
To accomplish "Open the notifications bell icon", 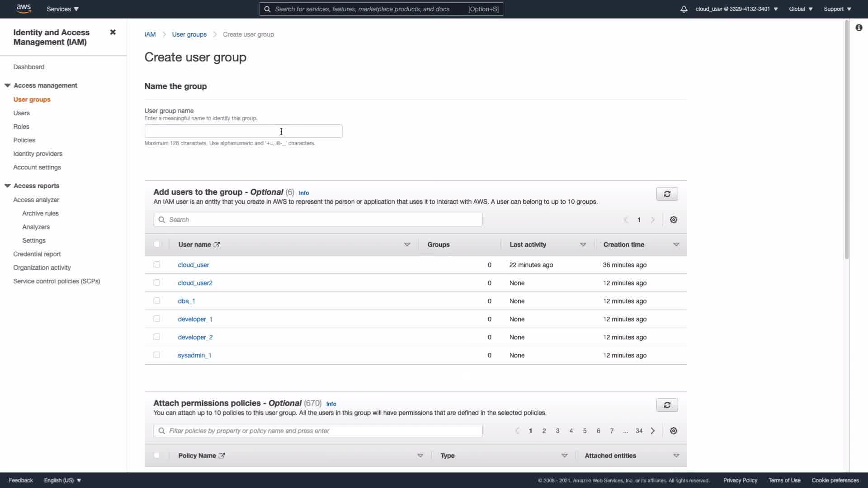I will [684, 9].
